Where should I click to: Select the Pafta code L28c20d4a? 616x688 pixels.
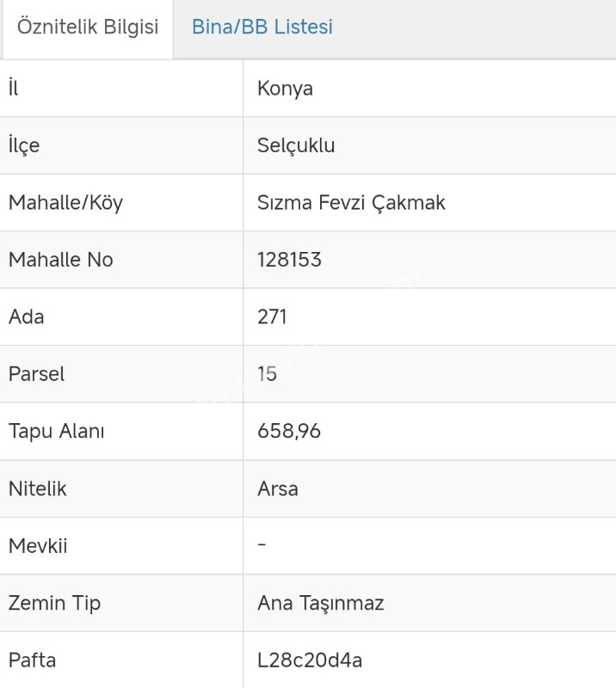coord(310,660)
